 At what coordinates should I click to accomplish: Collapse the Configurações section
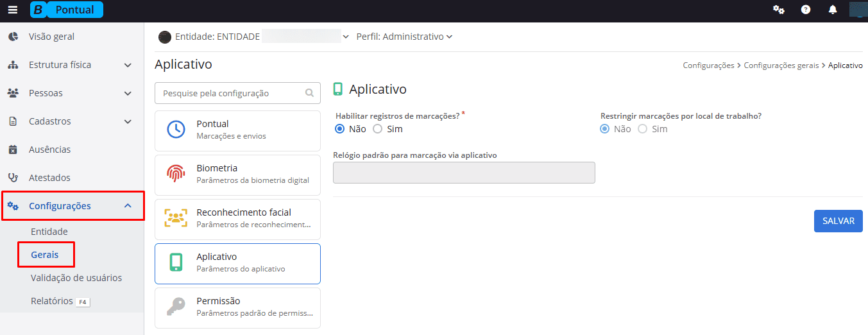pos(127,206)
